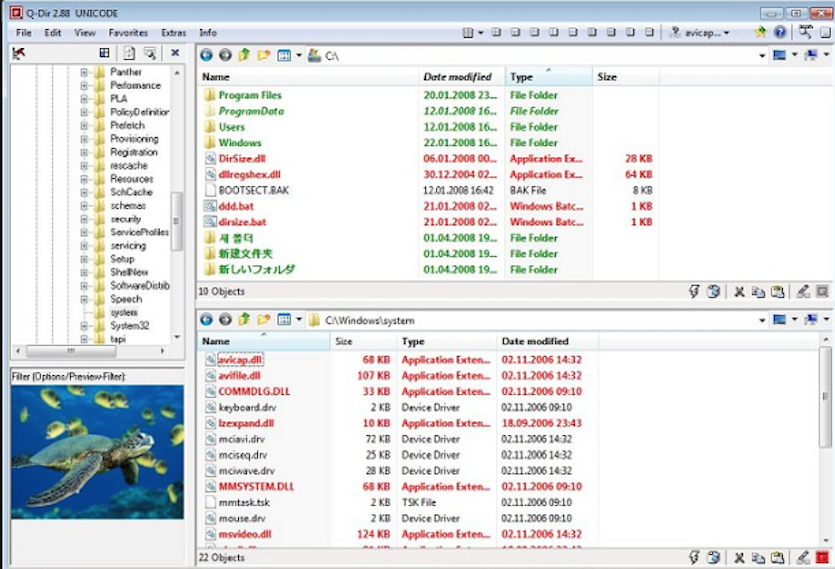Screen dimensions: 835x569
Task: Open the Favorites menu
Action: tap(128, 32)
